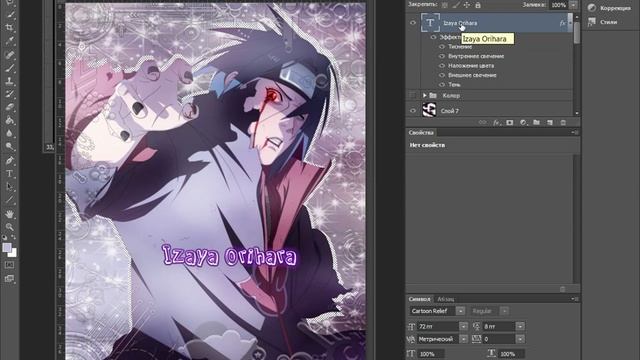Select the Hand tool
Viewport: 640px width, 360px height.
[9, 214]
